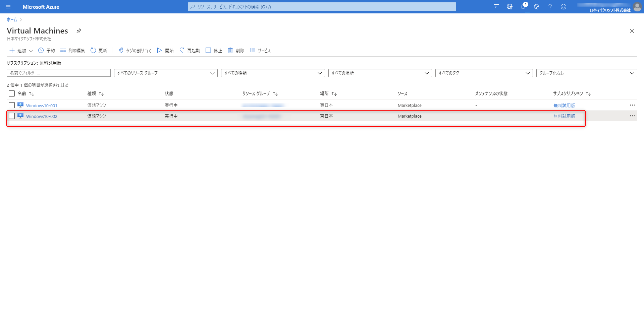Click the 予約 reservations toolbar button
The width and height of the screenshot is (644, 325).
(46, 51)
